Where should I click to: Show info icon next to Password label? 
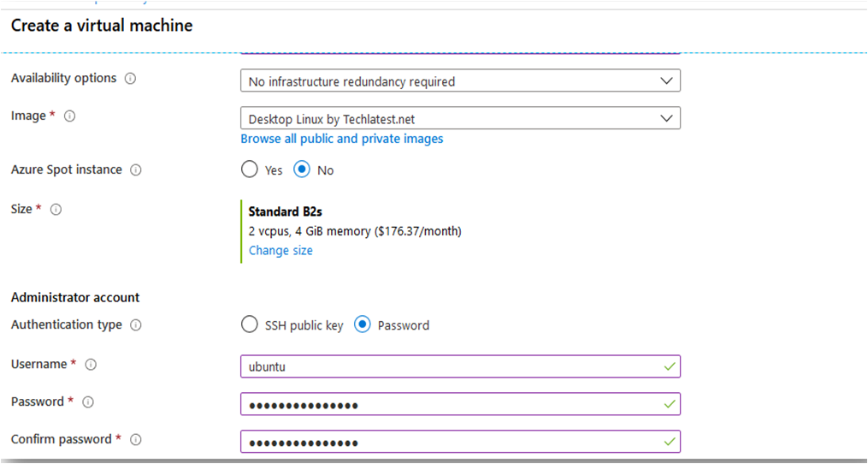coord(88,402)
